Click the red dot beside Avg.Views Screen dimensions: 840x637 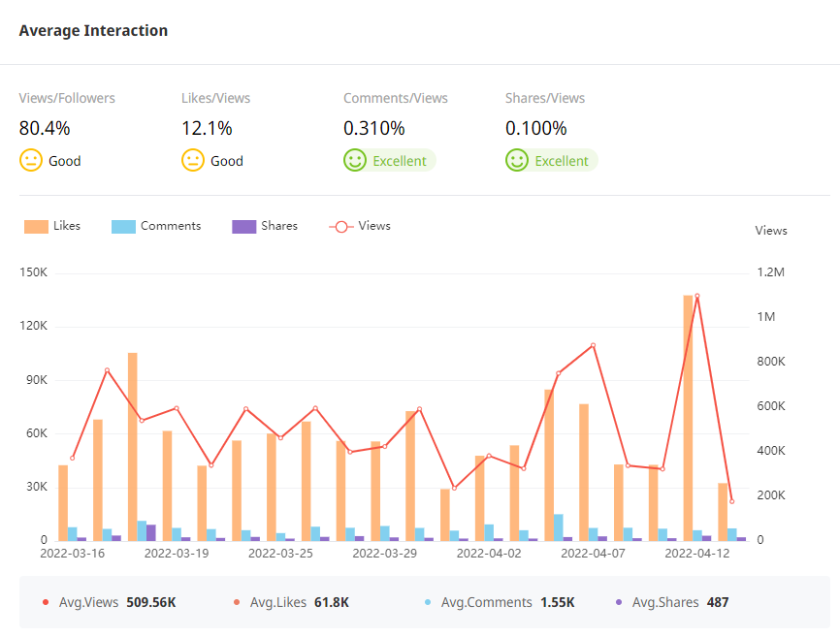46,603
